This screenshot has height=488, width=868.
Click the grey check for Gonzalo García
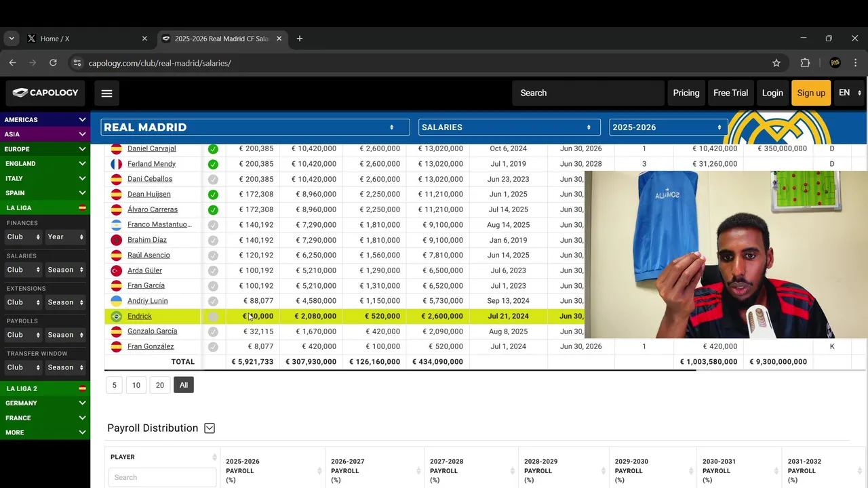[213, 331]
